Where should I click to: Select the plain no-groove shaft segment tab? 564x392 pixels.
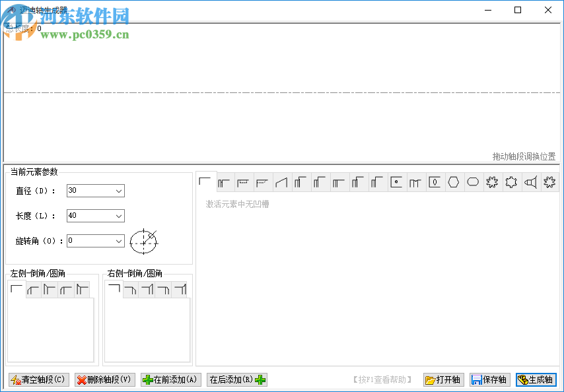point(206,181)
